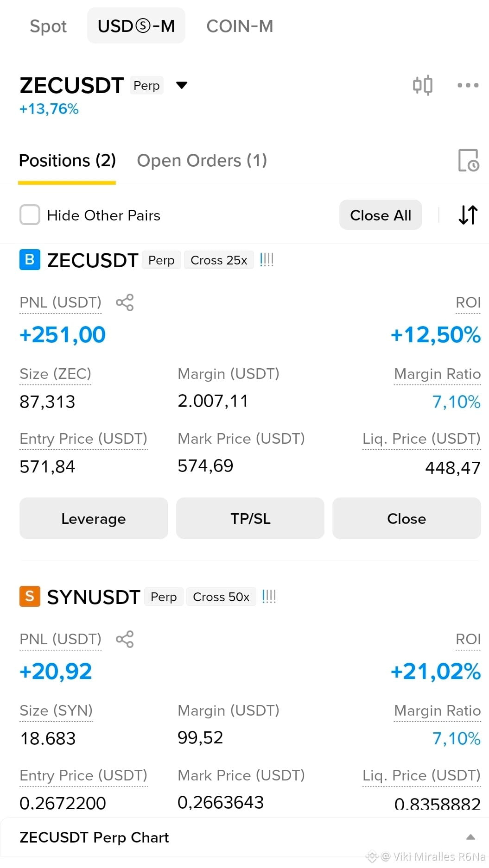Tap the blue B badge beside ZECUSDT

(30, 259)
